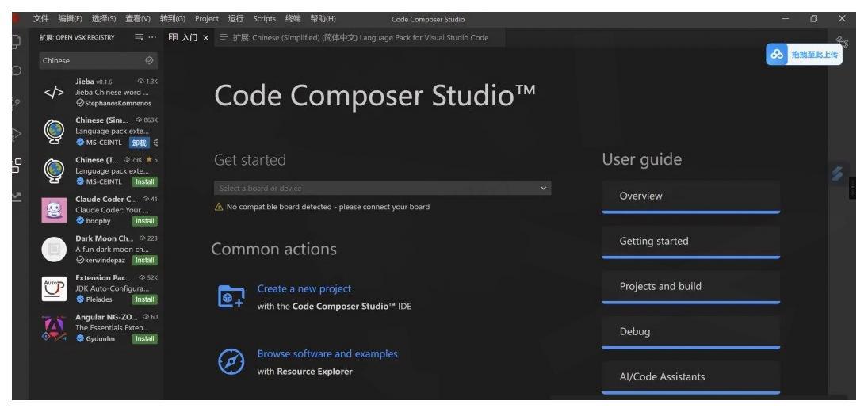
Task: Click the blue icon on right edge
Action: pos(837,173)
